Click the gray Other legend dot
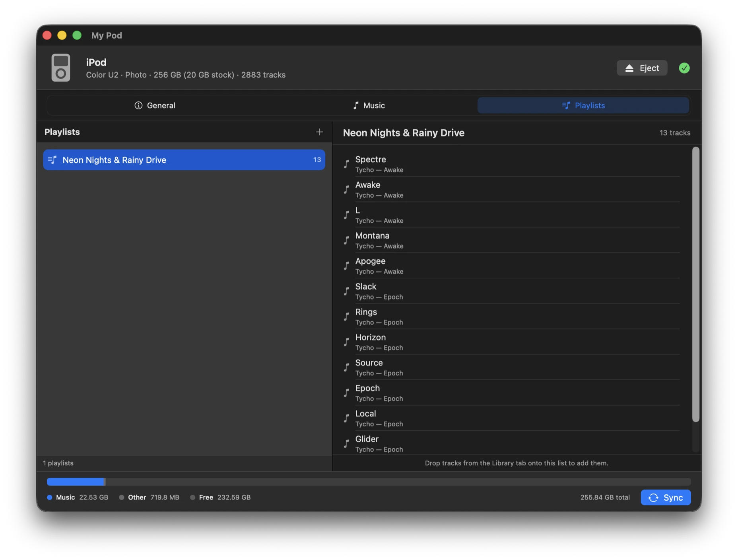Screen dimensions: 738x560 (x=121, y=497)
